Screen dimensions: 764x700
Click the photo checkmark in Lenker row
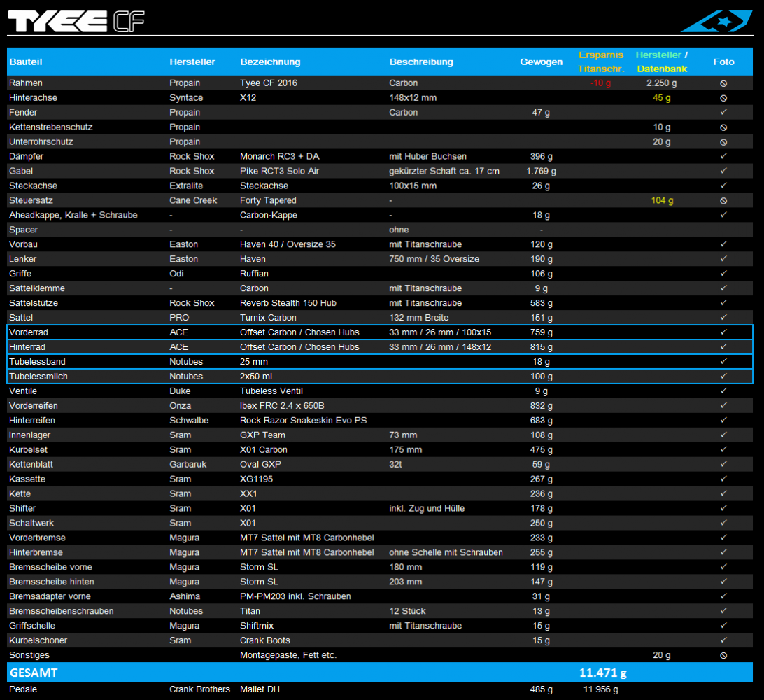tap(723, 258)
